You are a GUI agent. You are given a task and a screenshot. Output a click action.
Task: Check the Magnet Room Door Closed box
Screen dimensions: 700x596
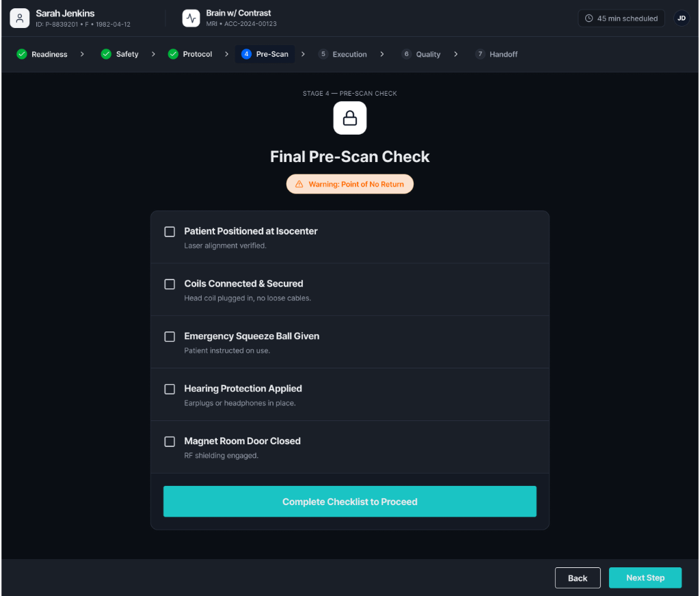click(x=170, y=442)
